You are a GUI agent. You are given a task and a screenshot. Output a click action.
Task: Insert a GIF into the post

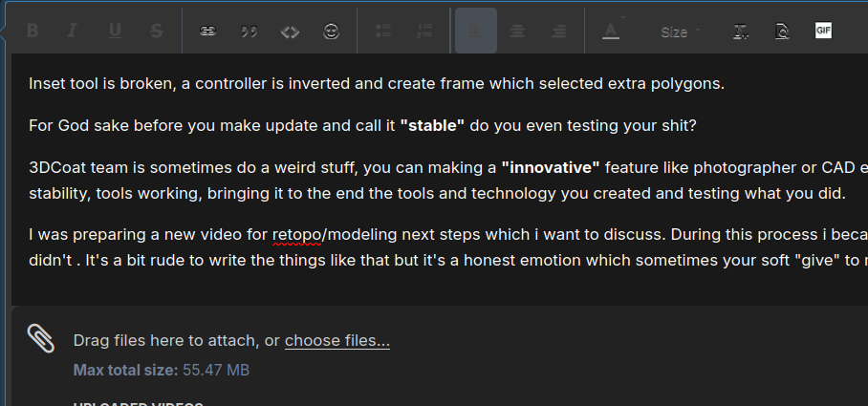(824, 31)
